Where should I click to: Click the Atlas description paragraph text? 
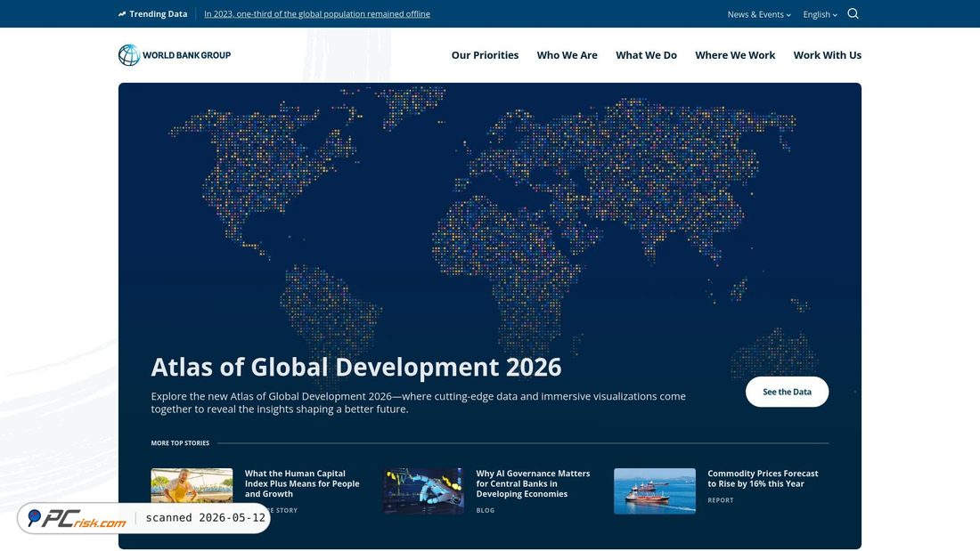(418, 403)
